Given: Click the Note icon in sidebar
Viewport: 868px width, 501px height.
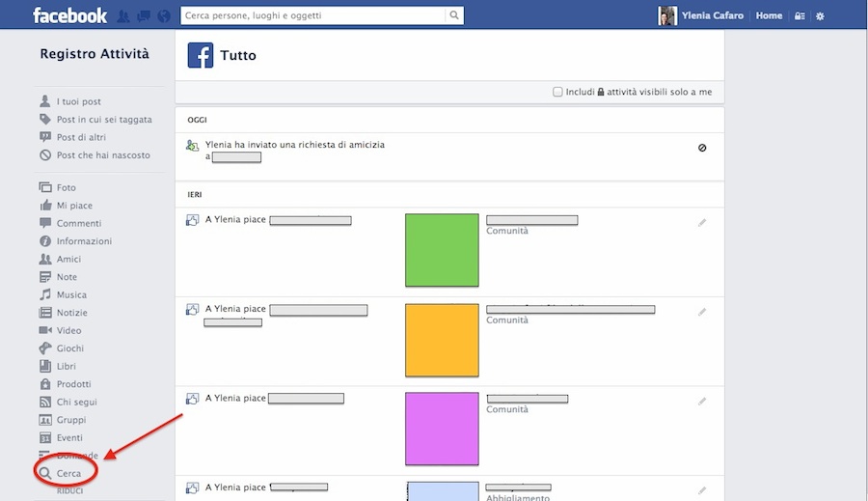Looking at the screenshot, I should [45, 276].
